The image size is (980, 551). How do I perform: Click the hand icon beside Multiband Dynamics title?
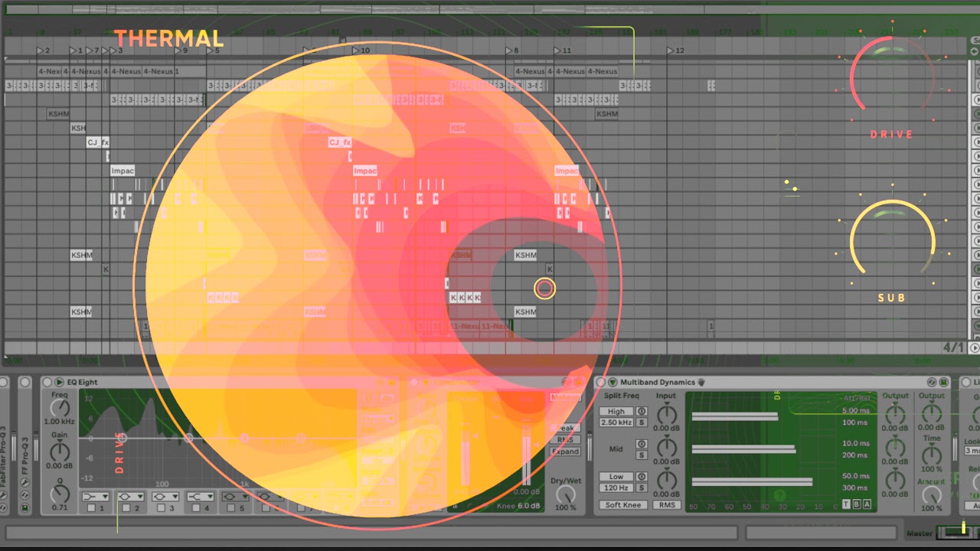701,382
